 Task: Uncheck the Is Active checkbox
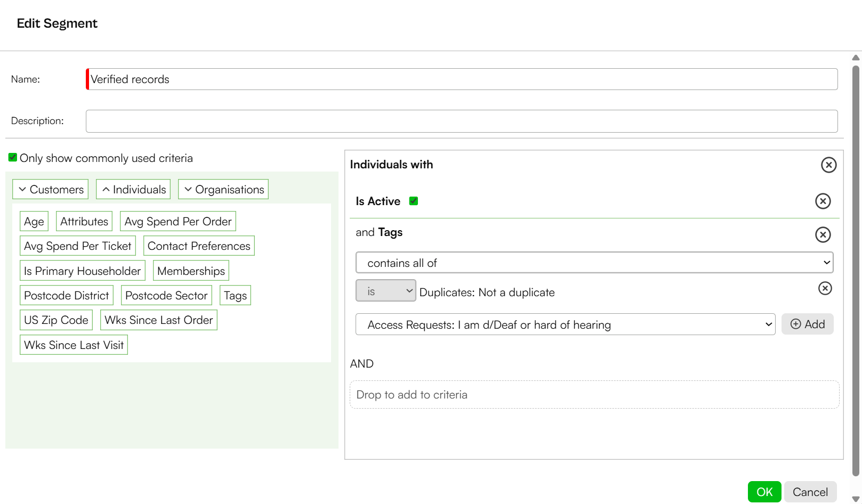[414, 201]
